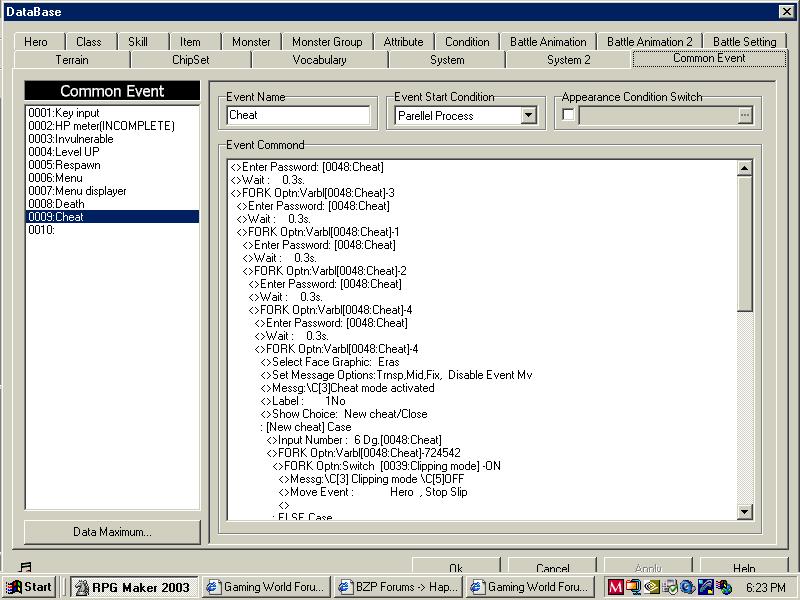Viewport: 800px width, 600px height.
Task: Open the Vocabulary tab
Action: [x=319, y=60]
